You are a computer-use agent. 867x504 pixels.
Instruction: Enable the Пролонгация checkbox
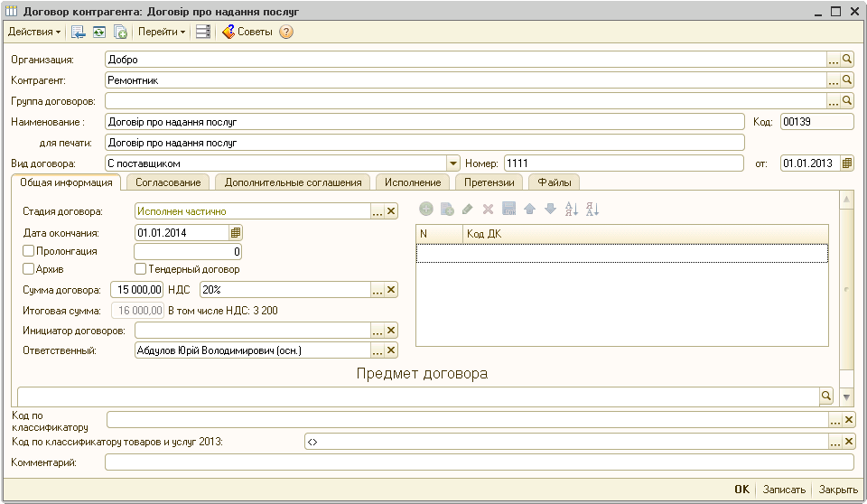coord(29,251)
